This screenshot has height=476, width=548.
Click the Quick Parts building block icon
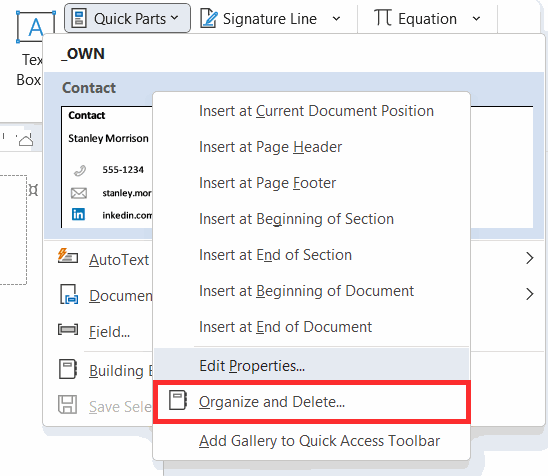[79, 18]
